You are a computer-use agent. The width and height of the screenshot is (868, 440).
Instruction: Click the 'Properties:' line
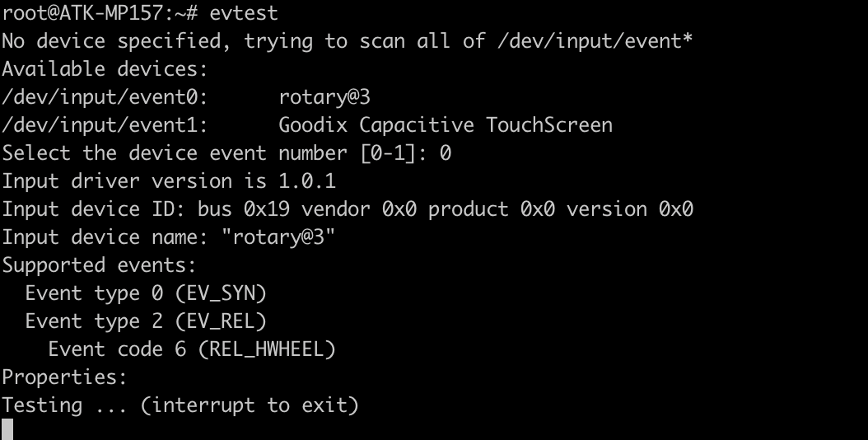[x=64, y=377]
